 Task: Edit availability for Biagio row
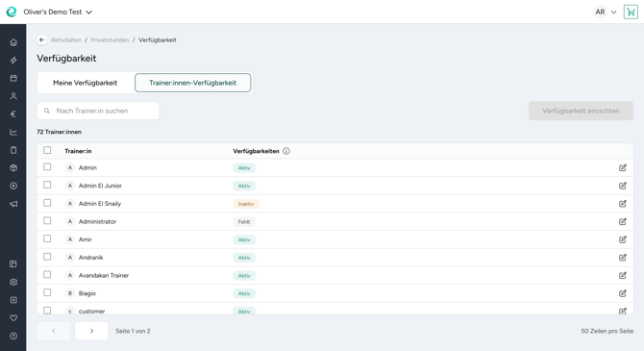pyautogui.click(x=623, y=293)
